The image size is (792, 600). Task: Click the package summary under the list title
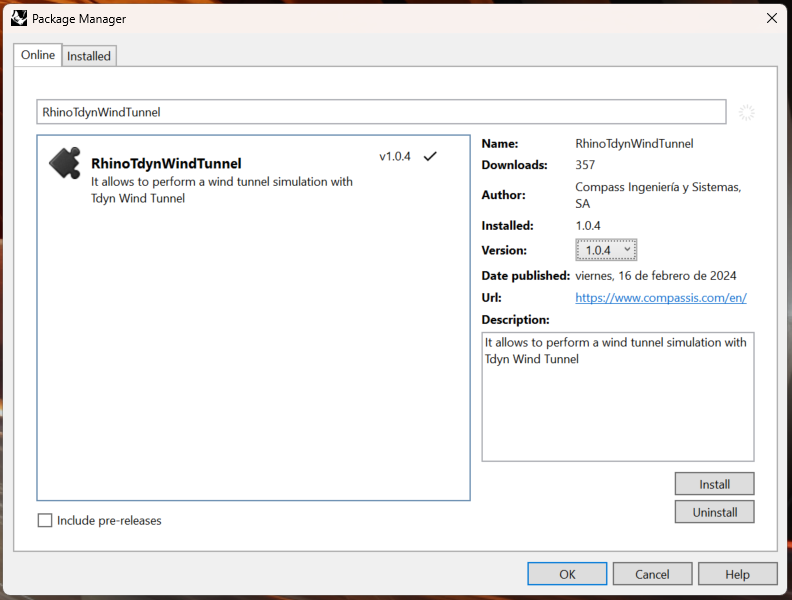coord(222,190)
